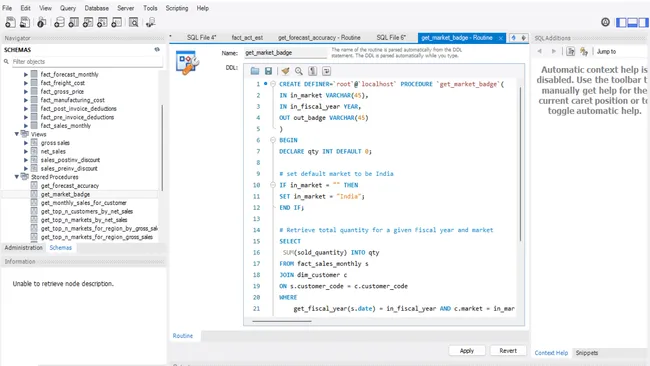
Task: Open the Snippets tab
Action: [x=587, y=353]
